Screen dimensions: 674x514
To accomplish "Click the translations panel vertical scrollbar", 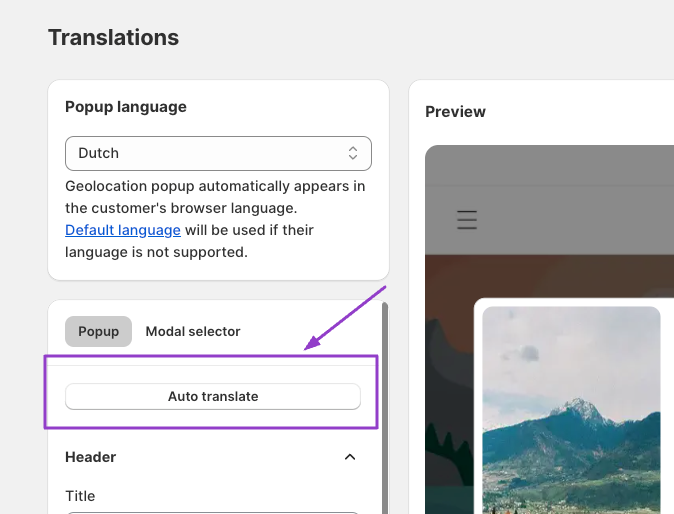I will pyautogui.click(x=385, y=408).
